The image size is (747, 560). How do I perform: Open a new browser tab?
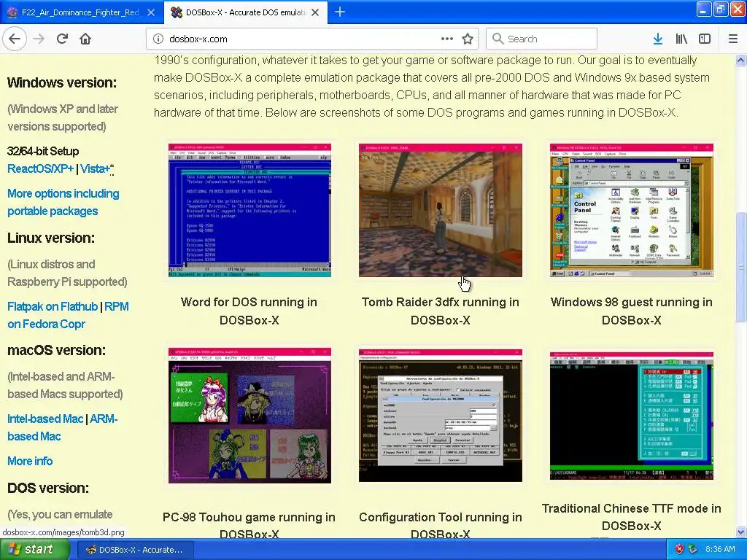pyautogui.click(x=340, y=12)
